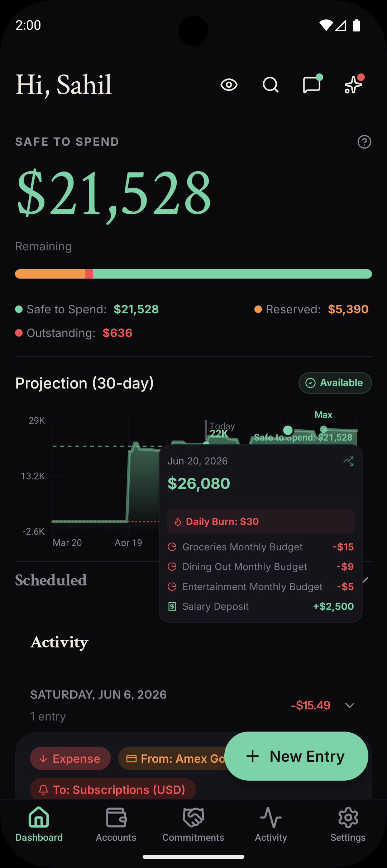This screenshot has height=868, width=387.
Task: Tap Jun 20, 2026 tooltip date
Action: pos(197,461)
